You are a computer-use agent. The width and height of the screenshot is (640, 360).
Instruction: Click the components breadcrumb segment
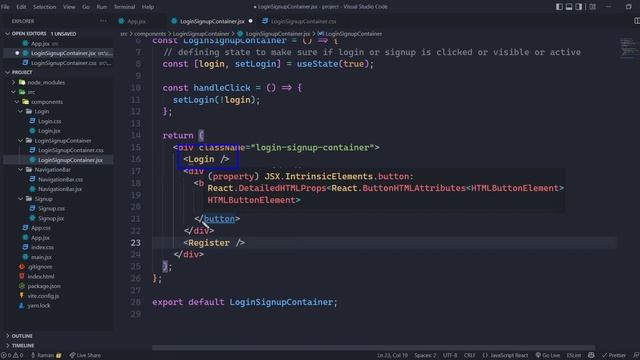[x=150, y=34]
